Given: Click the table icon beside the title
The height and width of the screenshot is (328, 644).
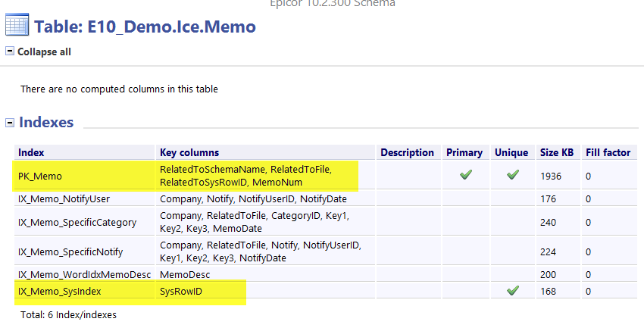Looking at the screenshot, I should [x=17, y=25].
